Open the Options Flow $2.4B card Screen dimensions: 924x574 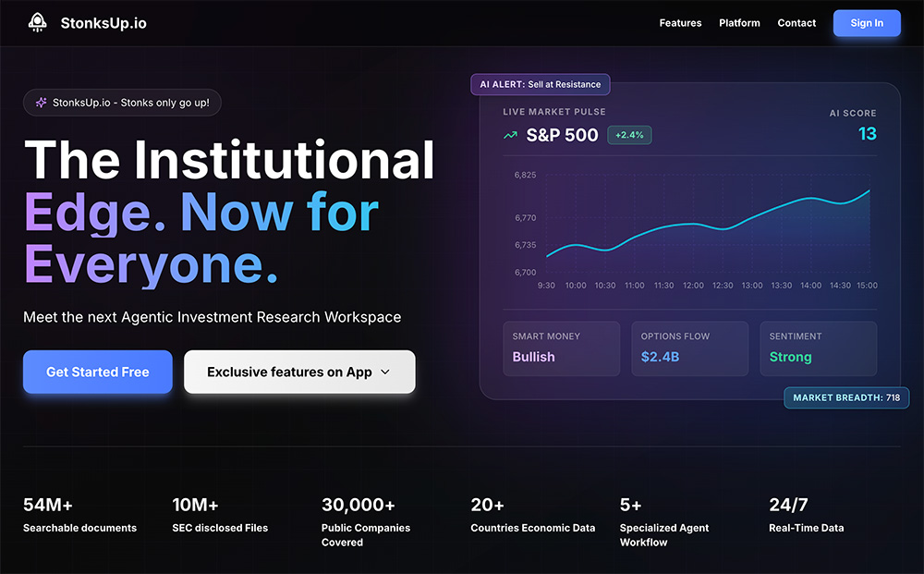point(689,348)
